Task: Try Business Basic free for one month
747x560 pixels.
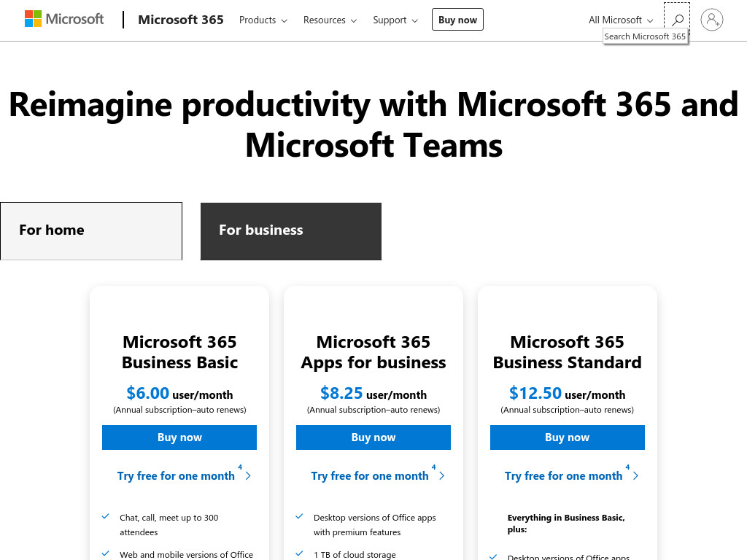Action: click(x=176, y=475)
